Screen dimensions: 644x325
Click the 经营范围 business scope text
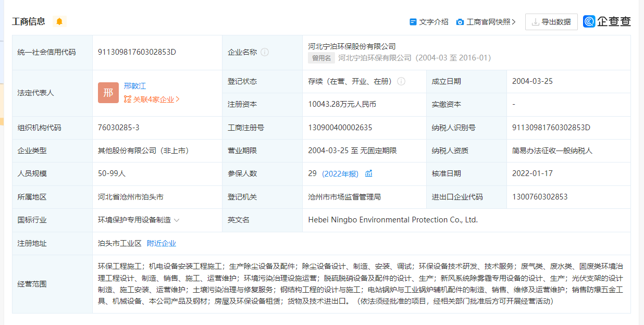coord(360,284)
